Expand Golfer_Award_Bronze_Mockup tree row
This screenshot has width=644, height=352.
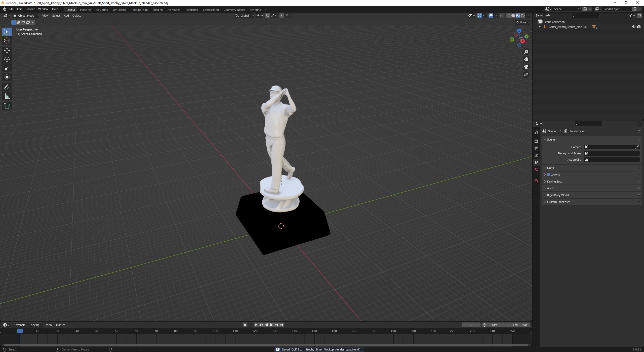(x=540, y=27)
